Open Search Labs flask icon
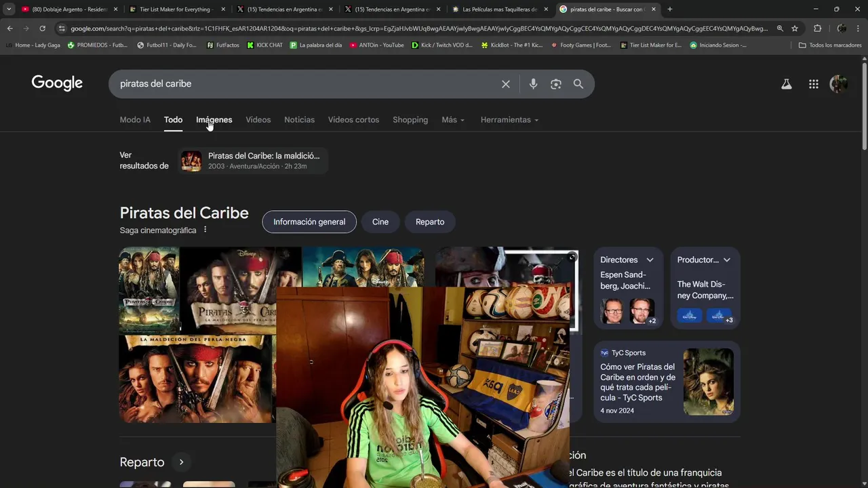This screenshot has height=488, width=868. [787, 84]
